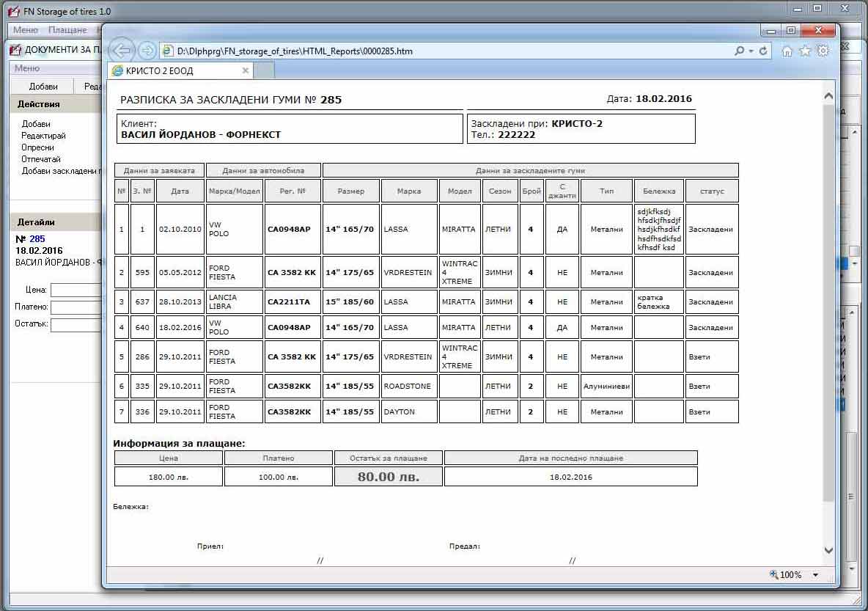This screenshot has height=611, width=868.
Task: Click the browser forward arrow button
Action: [147, 51]
